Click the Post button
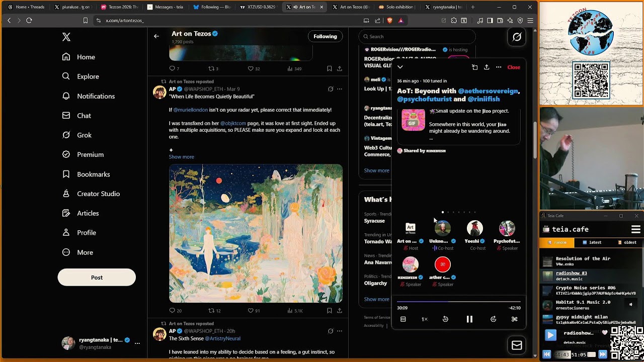The height and width of the screenshot is (362, 644). point(97,278)
